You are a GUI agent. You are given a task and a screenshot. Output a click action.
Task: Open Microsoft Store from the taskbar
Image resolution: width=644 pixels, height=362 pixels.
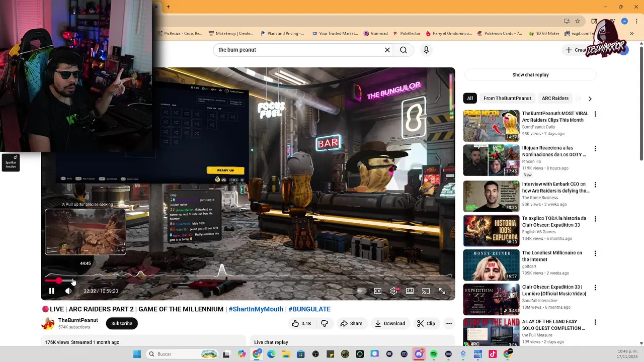tap(300, 354)
